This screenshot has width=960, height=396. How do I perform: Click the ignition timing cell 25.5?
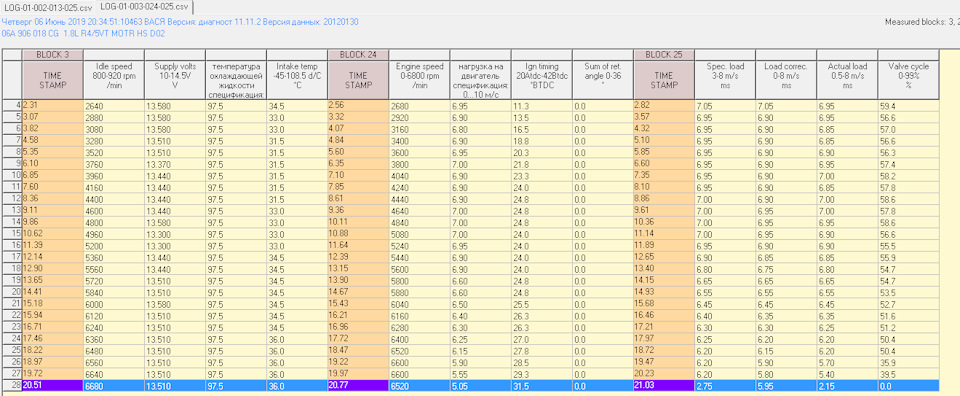click(x=541, y=304)
